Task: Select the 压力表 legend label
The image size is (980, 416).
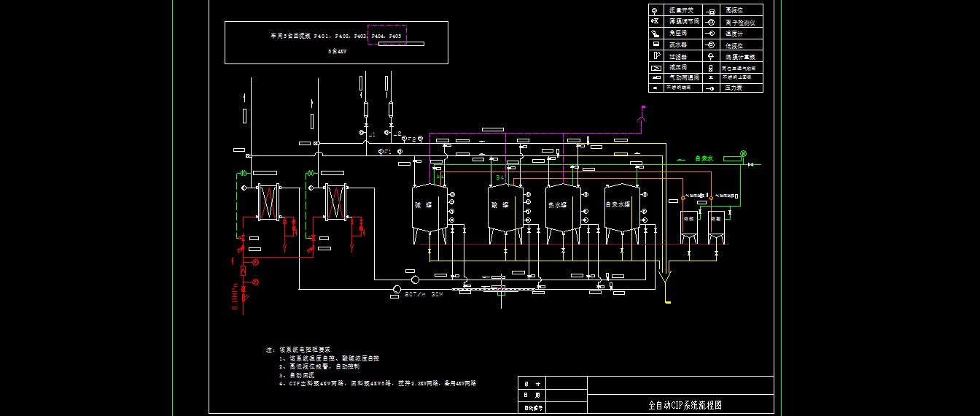Action: [734, 88]
